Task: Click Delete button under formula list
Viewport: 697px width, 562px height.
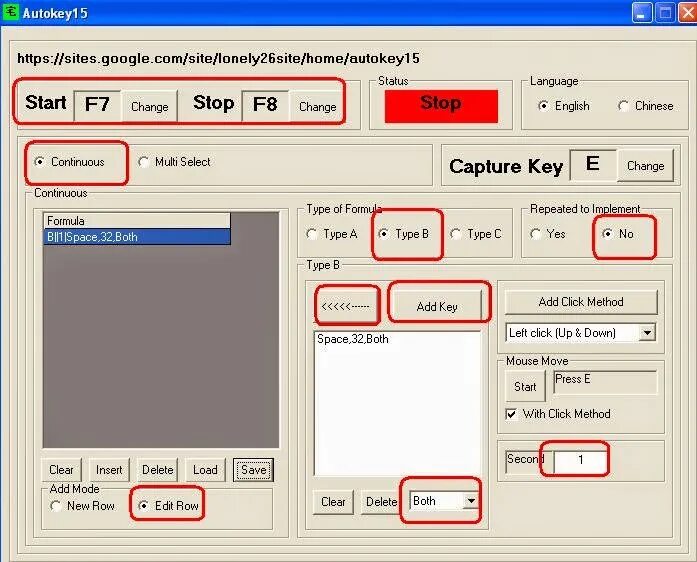Action: click(157, 470)
